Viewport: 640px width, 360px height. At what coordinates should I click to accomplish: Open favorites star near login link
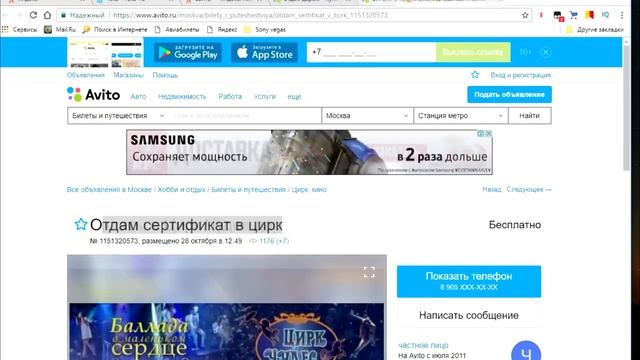[x=475, y=75]
